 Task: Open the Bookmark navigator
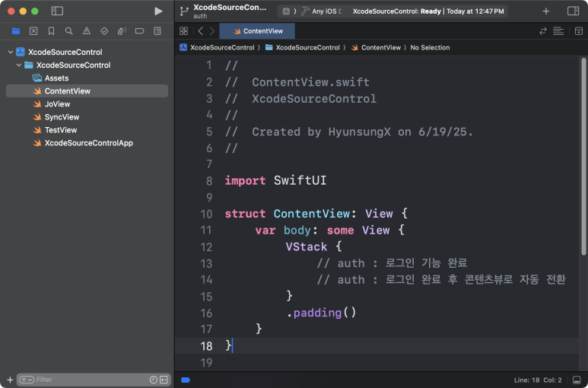52,31
